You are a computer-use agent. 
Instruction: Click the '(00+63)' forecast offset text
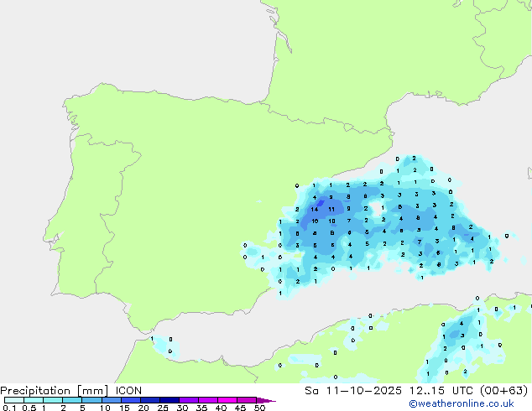[504, 391]
